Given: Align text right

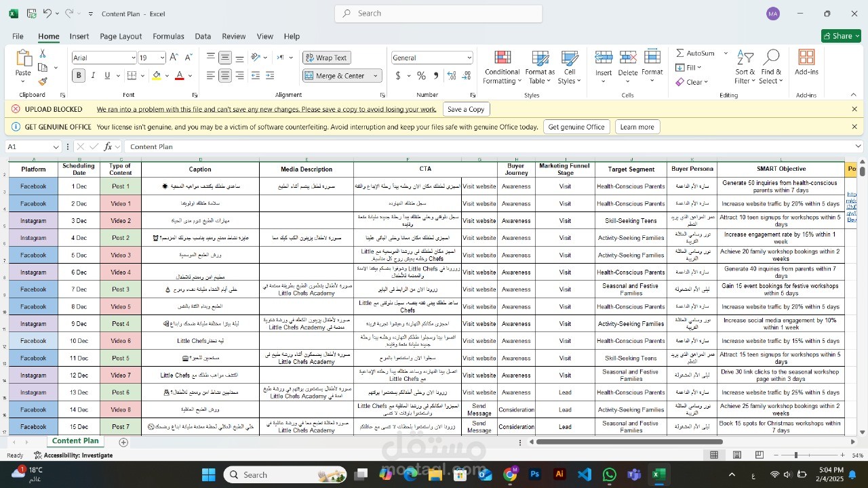Looking at the screenshot, I should point(238,75).
